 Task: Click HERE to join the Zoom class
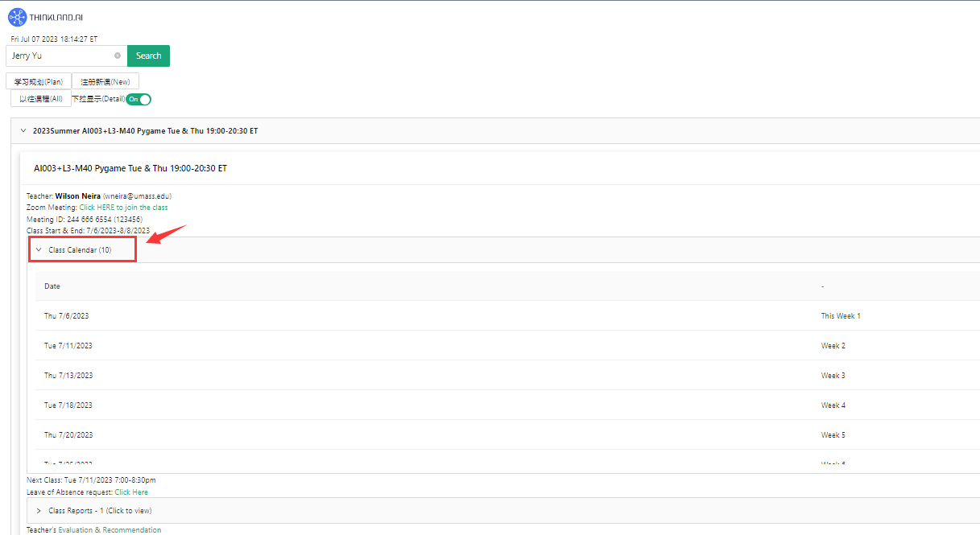click(123, 208)
